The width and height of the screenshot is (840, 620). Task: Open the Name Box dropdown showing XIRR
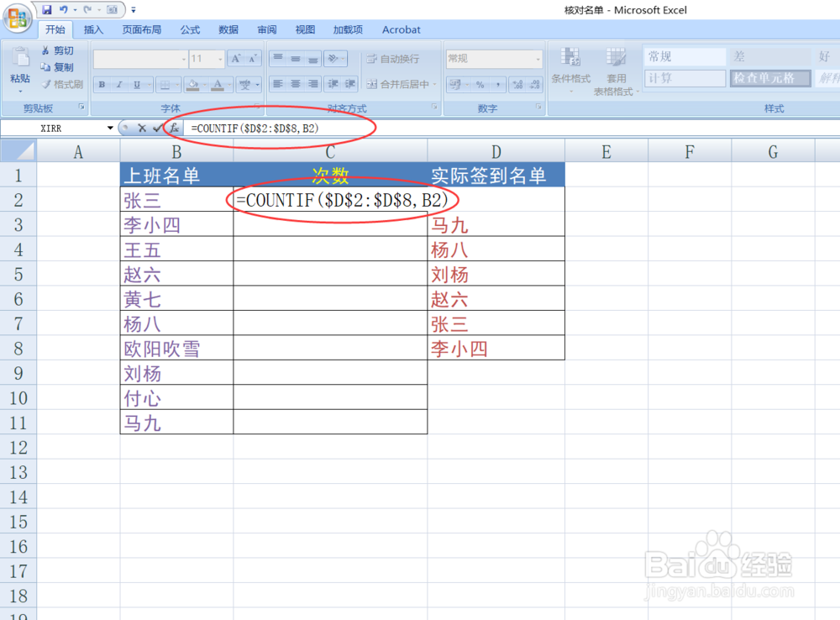point(108,128)
